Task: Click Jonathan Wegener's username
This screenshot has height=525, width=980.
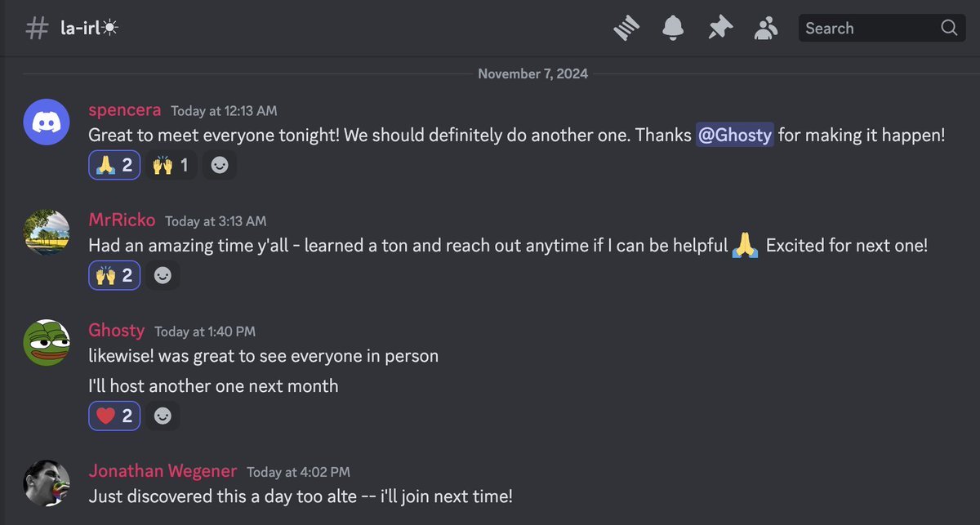Action: click(x=162, y=471)
